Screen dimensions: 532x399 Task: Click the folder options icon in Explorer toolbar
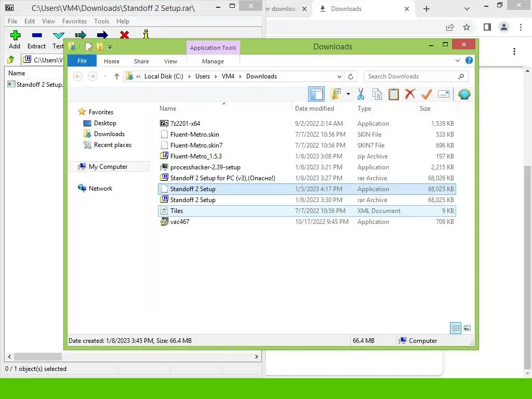pos(336,94)
